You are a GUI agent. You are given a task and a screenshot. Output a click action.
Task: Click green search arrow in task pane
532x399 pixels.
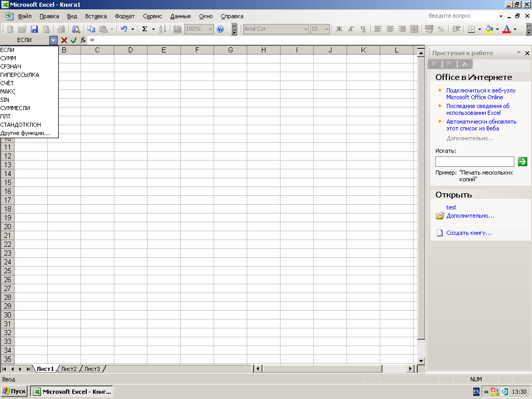click(523, 162)
